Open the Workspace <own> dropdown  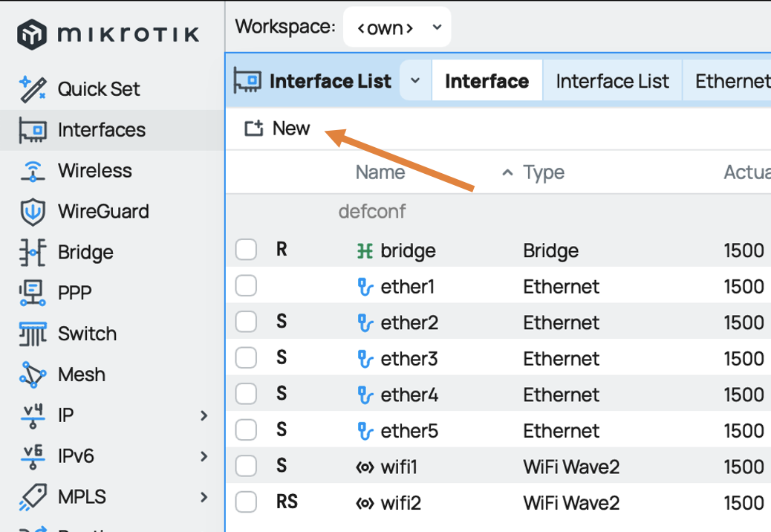coord(397,26)
